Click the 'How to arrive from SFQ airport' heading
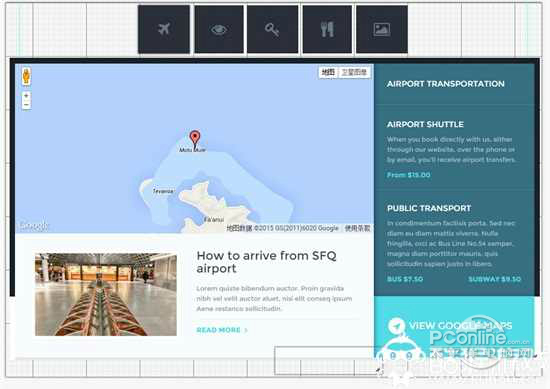The image size is (550, 389). (266, 262)
